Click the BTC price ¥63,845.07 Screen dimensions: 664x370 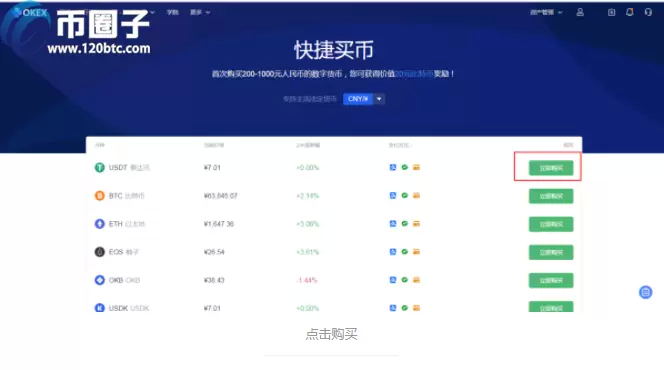click(221, 196)
